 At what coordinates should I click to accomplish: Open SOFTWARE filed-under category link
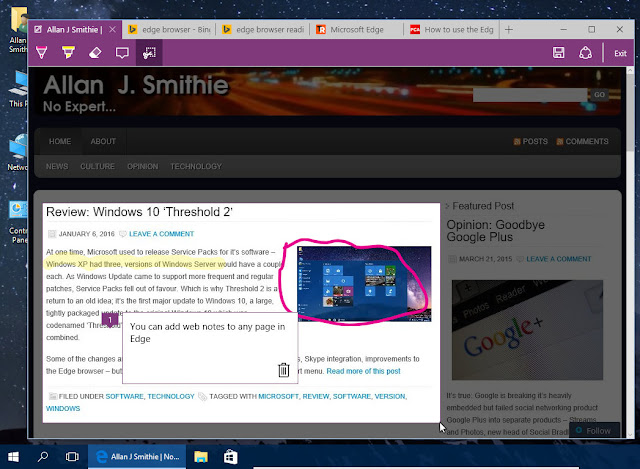pyautogui.click(x=124, y=396)
